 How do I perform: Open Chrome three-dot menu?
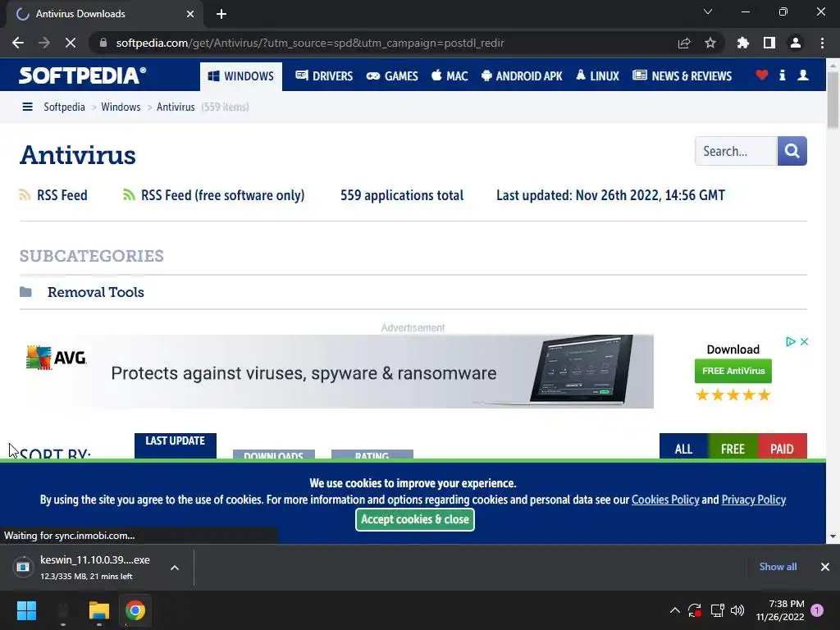tap(822, 43)
